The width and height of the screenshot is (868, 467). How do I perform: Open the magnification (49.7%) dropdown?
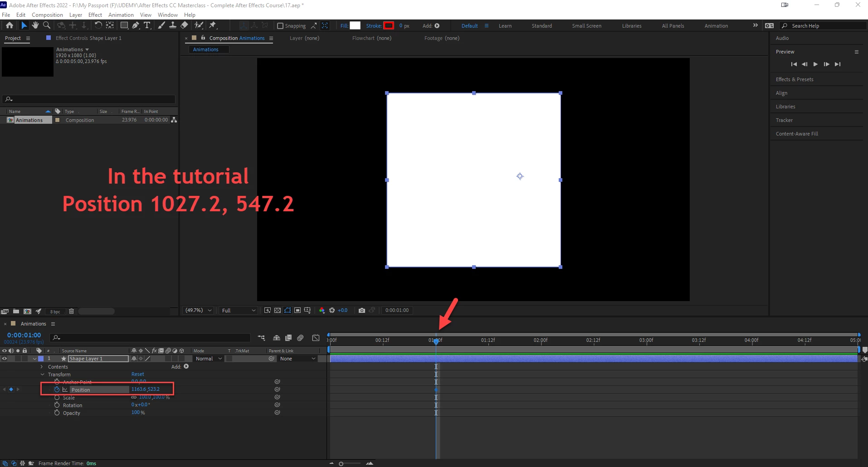[x=198, y=311]
